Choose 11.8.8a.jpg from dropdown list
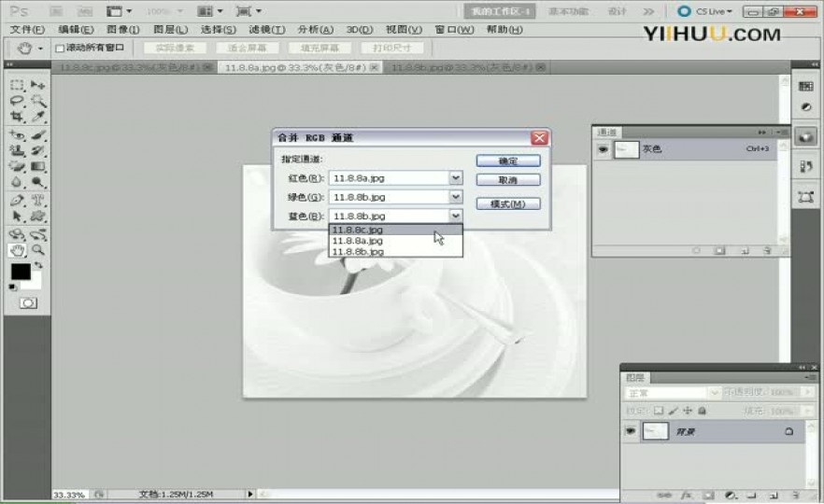The height and width of the screenshot is (504, 824). tap(396, 241)
